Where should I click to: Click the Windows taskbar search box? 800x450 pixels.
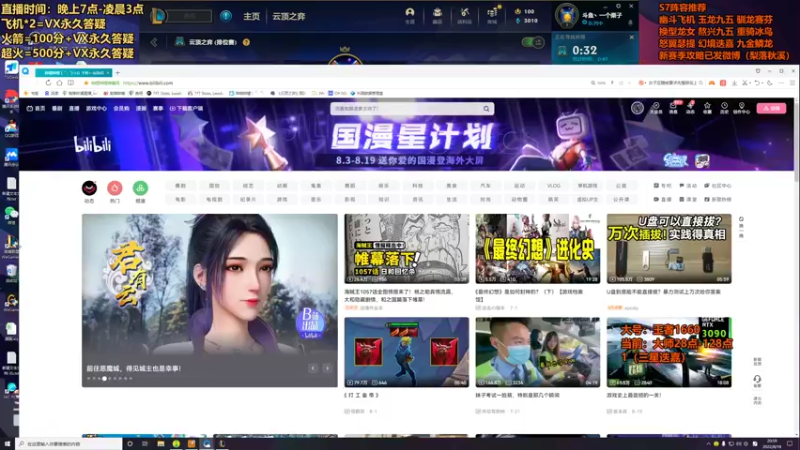coord(69,444)
